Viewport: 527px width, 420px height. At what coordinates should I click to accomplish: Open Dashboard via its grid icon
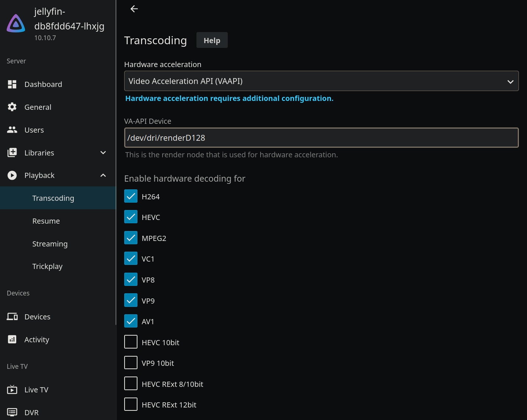[12, 84]
